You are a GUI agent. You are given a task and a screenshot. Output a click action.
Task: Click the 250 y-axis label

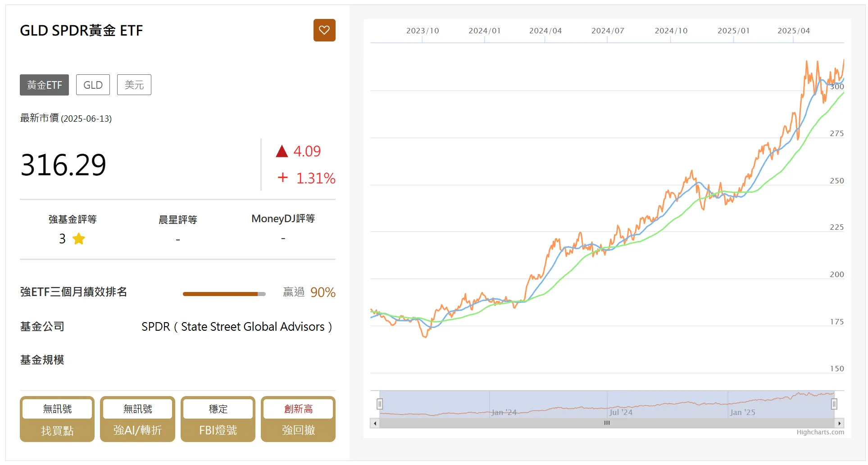(837, 181)
